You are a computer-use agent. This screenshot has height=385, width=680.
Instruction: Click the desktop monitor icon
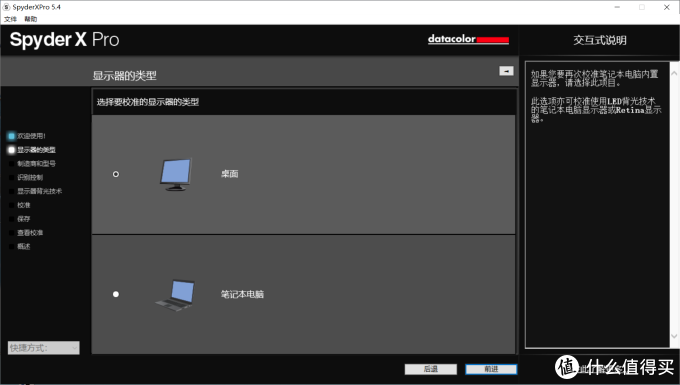176,174
